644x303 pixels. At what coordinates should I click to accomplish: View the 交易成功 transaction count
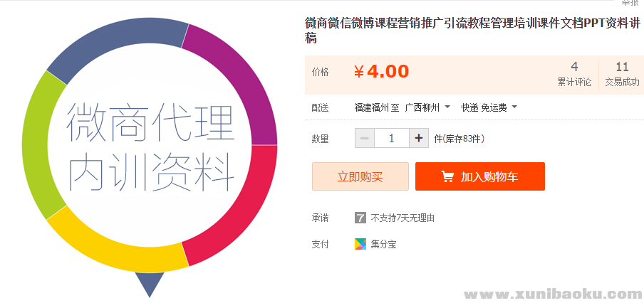point(622,74)
